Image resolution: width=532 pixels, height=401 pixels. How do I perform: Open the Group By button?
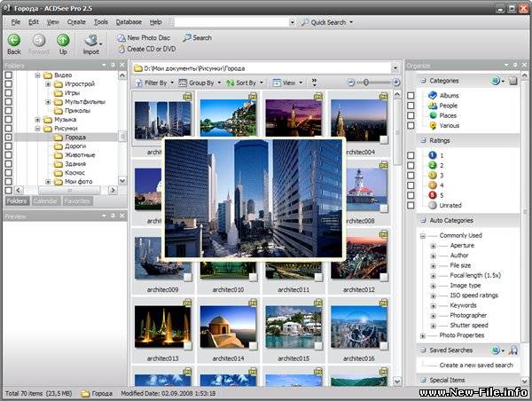(x=195, y=83)
